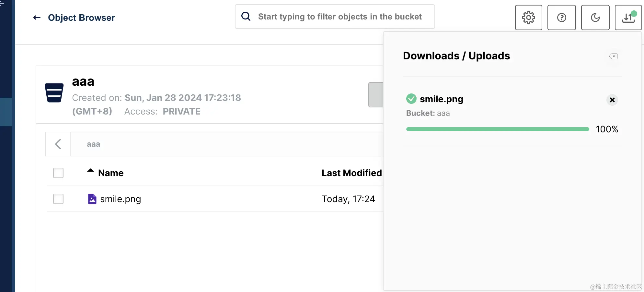Click the smile.png upload progress bar
Screen dimensions: 644x292
click(x=498, y=129)
